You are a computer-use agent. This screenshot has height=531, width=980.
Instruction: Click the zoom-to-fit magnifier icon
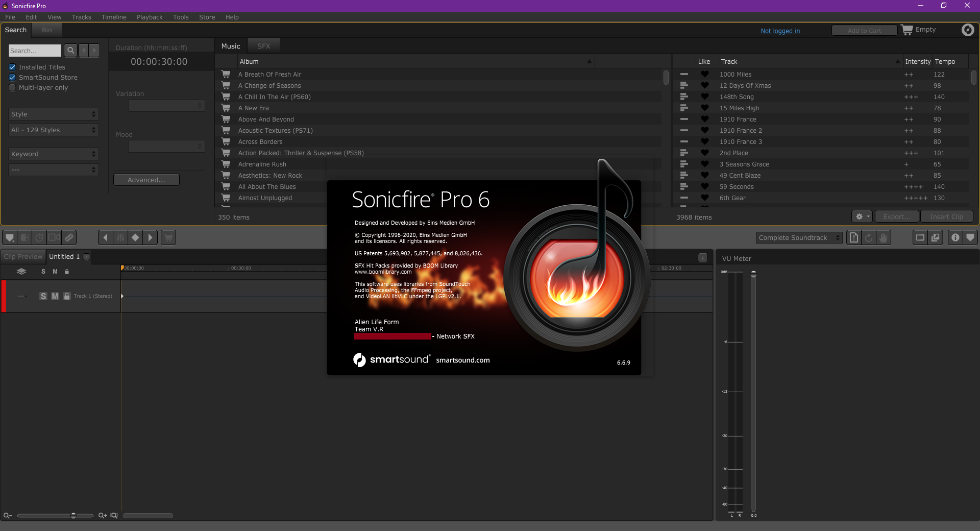(114, 516)
